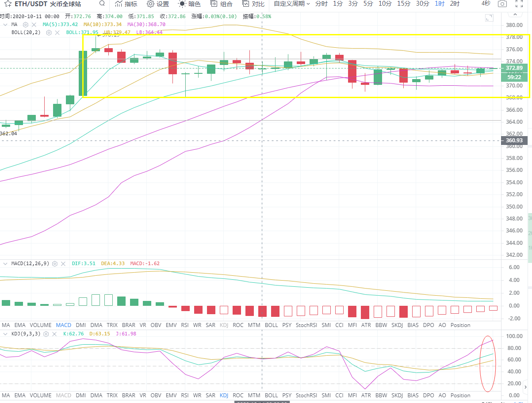532x403 pixels.
Task: Toggle 对比 compare mode
Action: tap(253, 4)
